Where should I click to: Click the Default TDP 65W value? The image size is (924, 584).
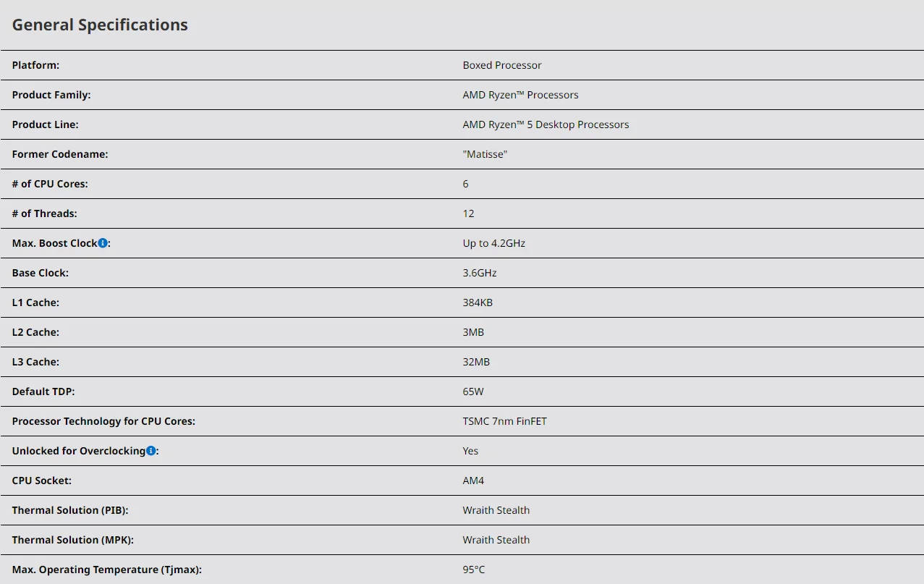point(473,392)
